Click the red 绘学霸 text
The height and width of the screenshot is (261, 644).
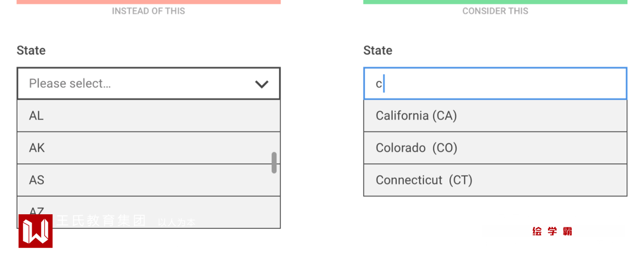[552, 231]
